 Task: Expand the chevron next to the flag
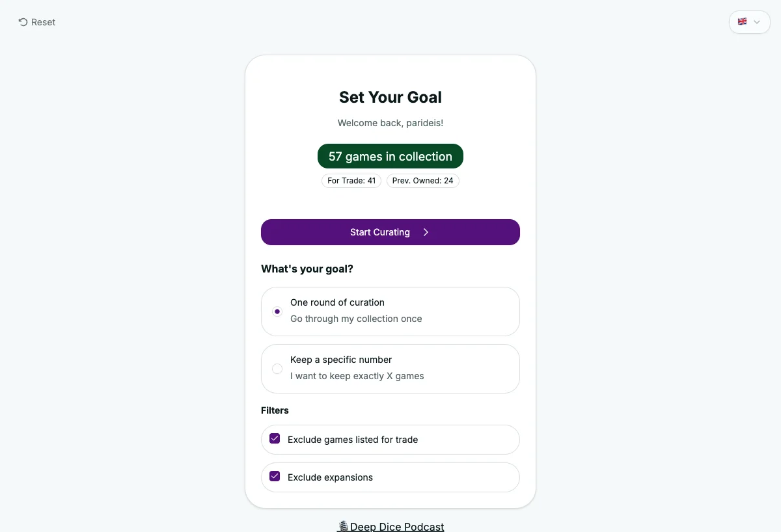pyautogui.click(x=756, y=21)
